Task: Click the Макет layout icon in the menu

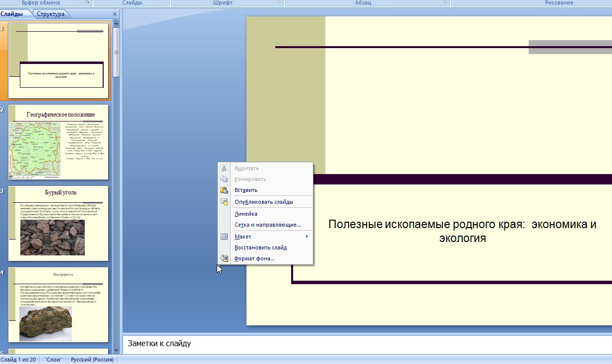Action: point(225,237)
